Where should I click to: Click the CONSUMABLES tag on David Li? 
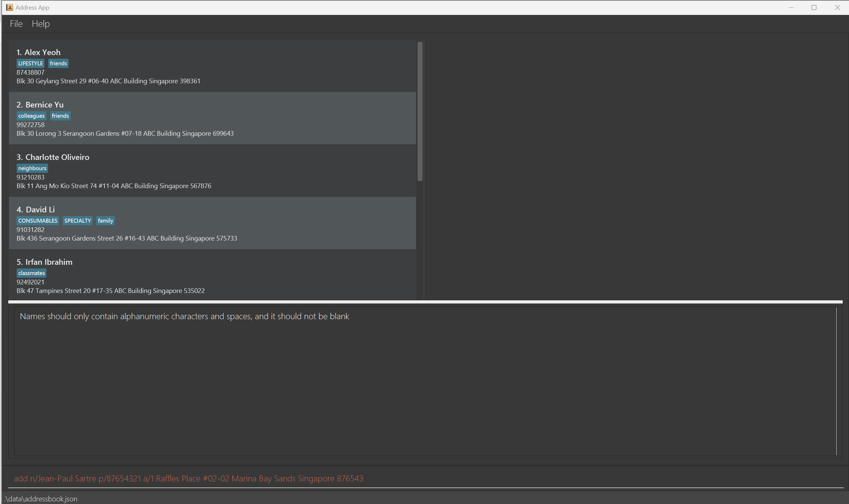[x=38, y=221]
